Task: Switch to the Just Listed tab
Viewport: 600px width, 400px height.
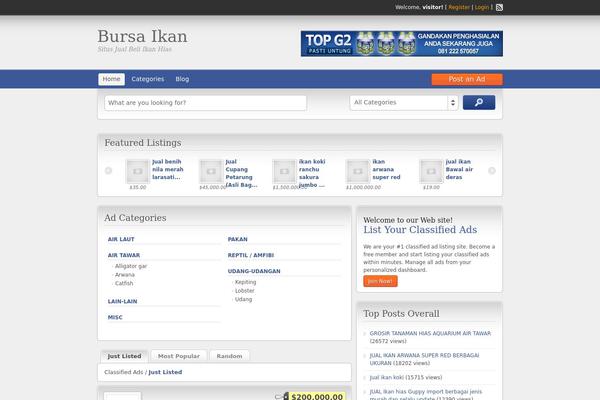Action: tap(124, 356)
